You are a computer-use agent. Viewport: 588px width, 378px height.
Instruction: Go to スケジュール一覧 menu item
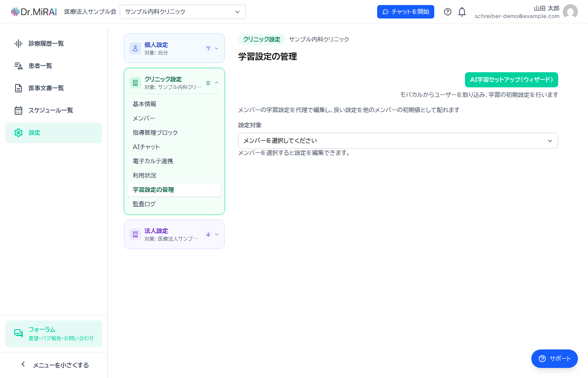click(54, 110)
